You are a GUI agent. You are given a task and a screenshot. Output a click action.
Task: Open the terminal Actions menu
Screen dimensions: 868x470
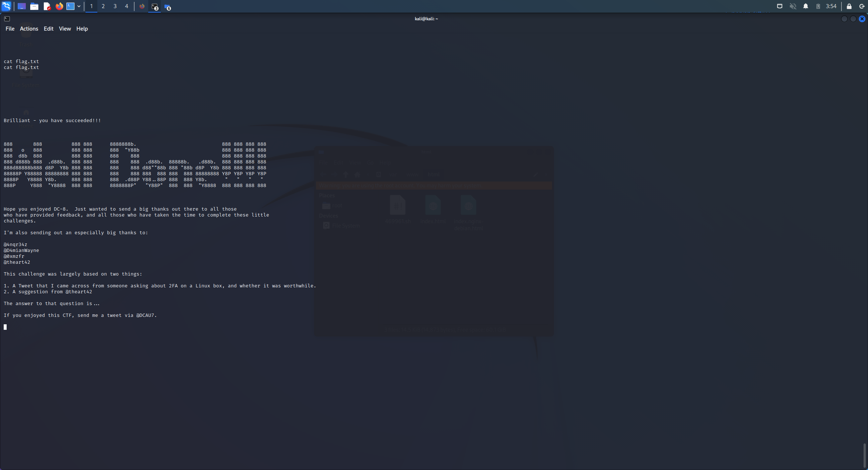coord(29,29)
